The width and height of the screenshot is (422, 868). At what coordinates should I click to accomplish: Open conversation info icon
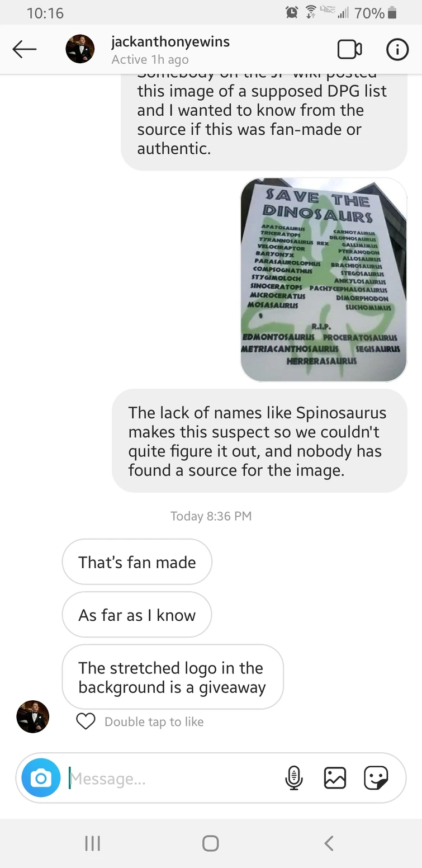pos(397,50)
